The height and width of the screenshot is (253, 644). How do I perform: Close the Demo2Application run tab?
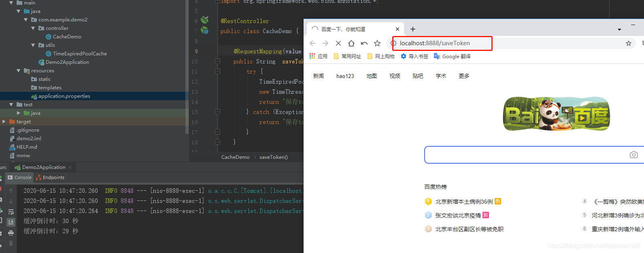point(70,167)
